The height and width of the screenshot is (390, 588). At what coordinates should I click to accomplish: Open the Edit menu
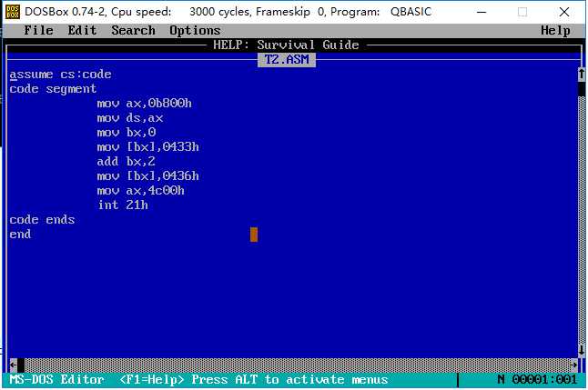coord(82,30)
